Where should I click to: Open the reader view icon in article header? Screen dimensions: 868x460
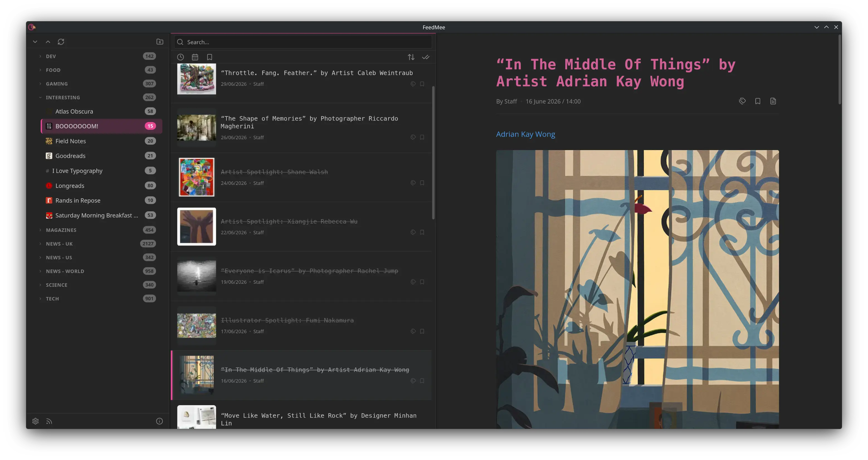point(773,101)
